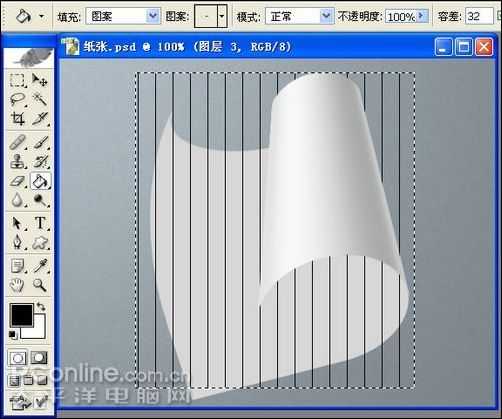This screenshot has width=502, height=419.
Task: Open the 不透明度 opacity slider arrow
Action: pyautogui.click(x=423, y=16)
